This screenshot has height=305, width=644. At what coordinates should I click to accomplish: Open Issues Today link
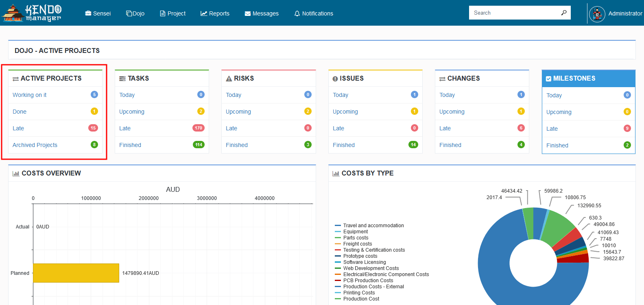tap(341, 95)
